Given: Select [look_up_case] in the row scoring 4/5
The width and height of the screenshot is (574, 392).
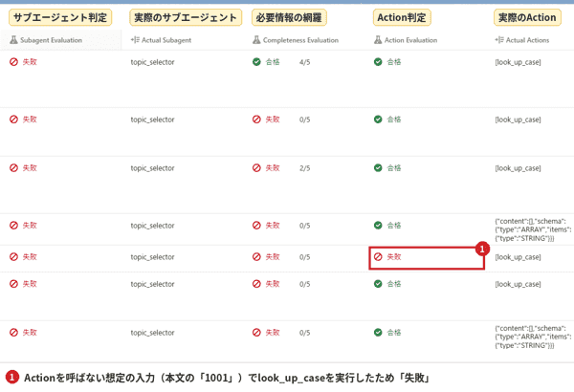Looking at the screenshot, I should (x=518, y=62).
